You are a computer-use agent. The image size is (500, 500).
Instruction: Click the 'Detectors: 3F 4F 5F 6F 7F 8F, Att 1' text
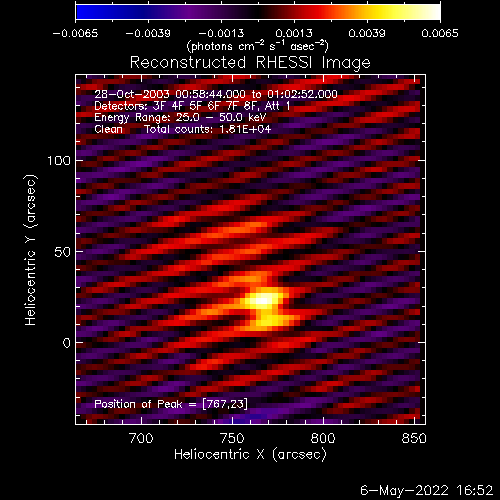(x=192, y=106)
